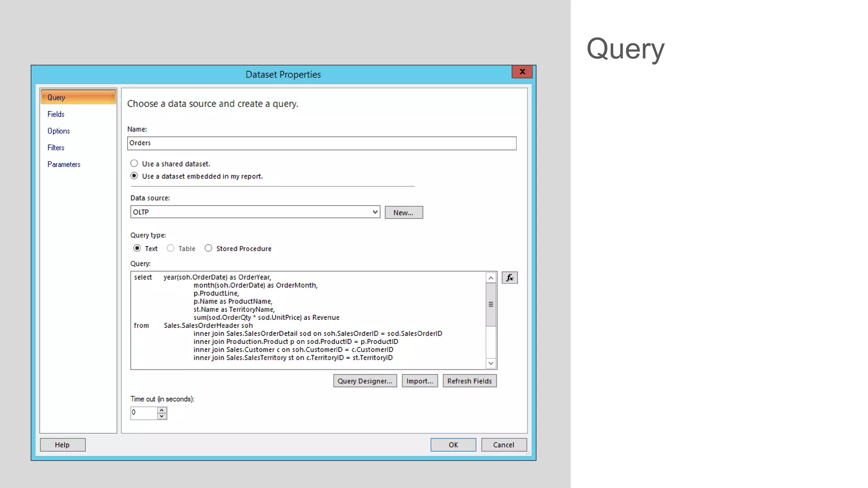Image resolution: width=868 pixels, height=488 pixels.
Task: Click the query box scrollbar thumb
Action: [491, 305]
